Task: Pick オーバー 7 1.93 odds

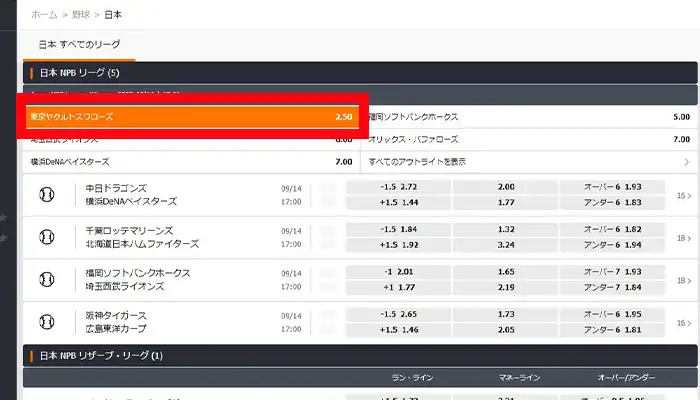Action: 612,272
